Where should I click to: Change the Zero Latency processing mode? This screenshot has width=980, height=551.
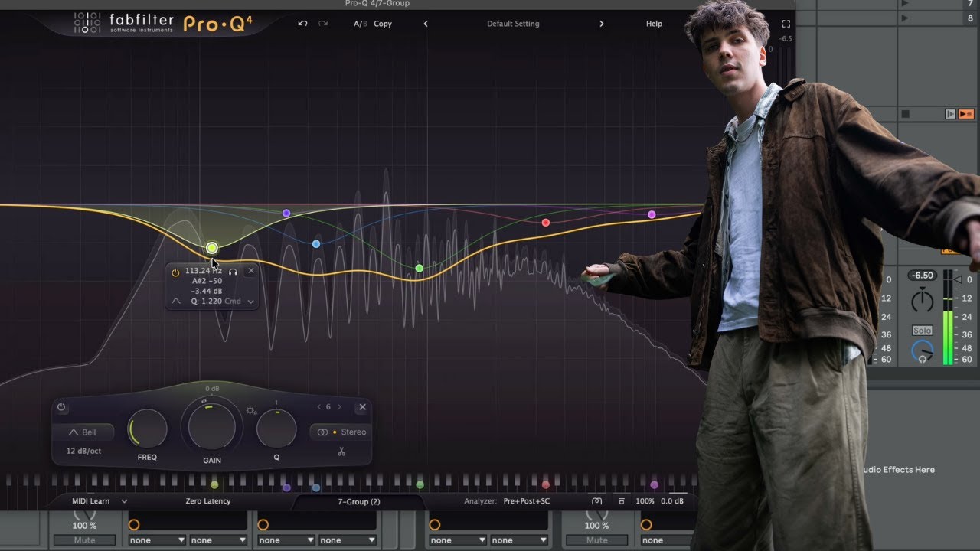click(208, 501)
